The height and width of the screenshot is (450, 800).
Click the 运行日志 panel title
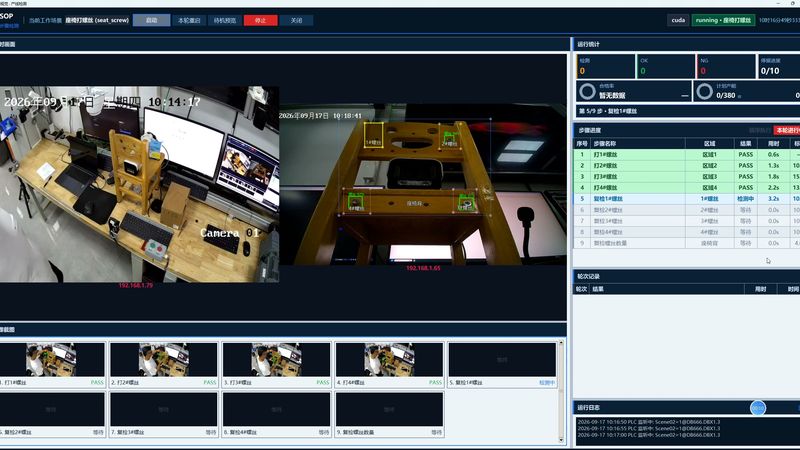[x=588, y=408]
